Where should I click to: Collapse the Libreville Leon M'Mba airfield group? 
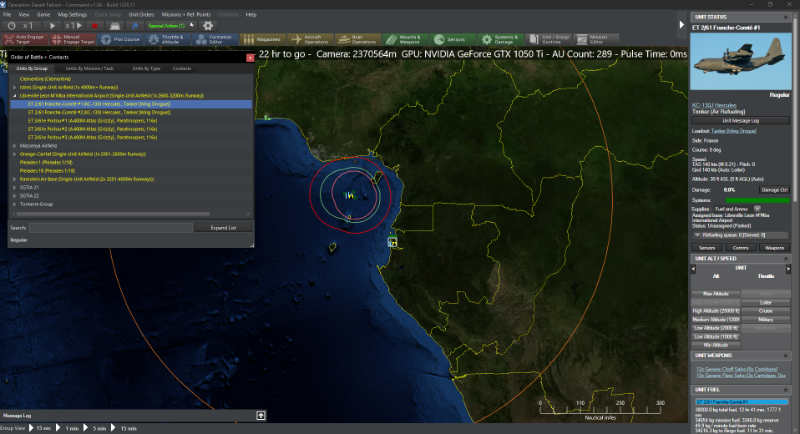(15, 95)
